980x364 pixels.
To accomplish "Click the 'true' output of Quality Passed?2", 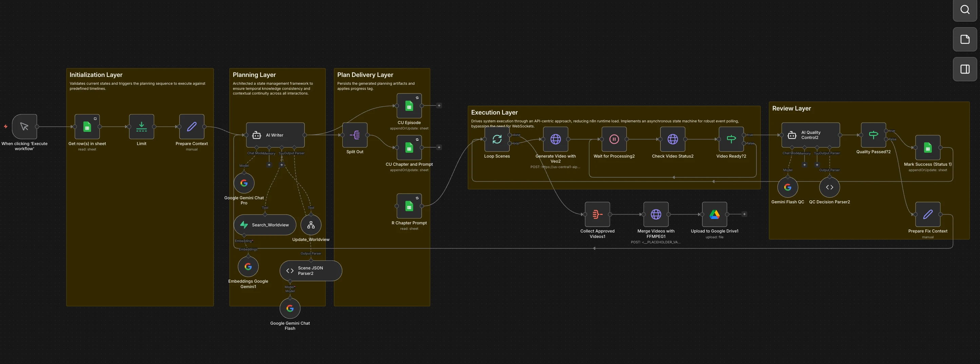I will [x=886, y=131].
